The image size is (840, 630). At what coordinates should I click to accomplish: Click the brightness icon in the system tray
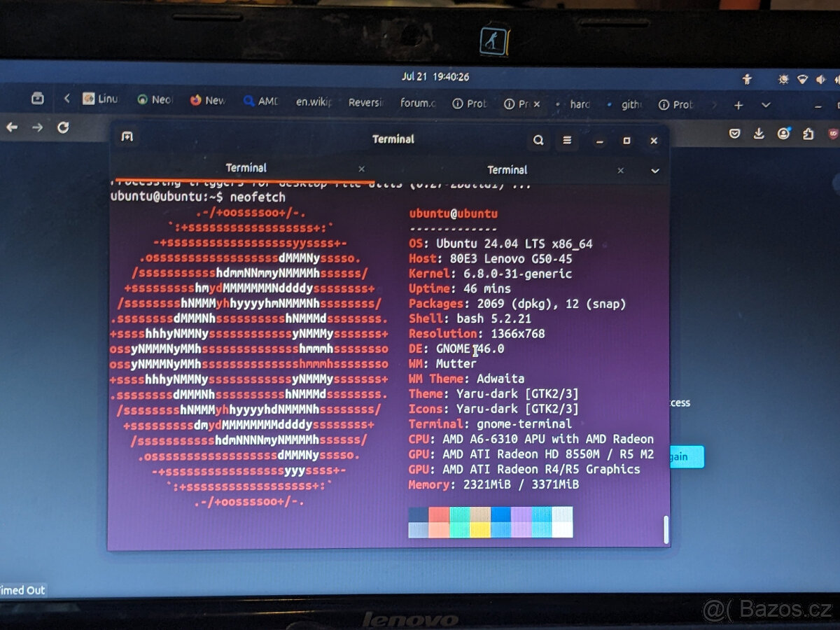click(x=783, y=80)
